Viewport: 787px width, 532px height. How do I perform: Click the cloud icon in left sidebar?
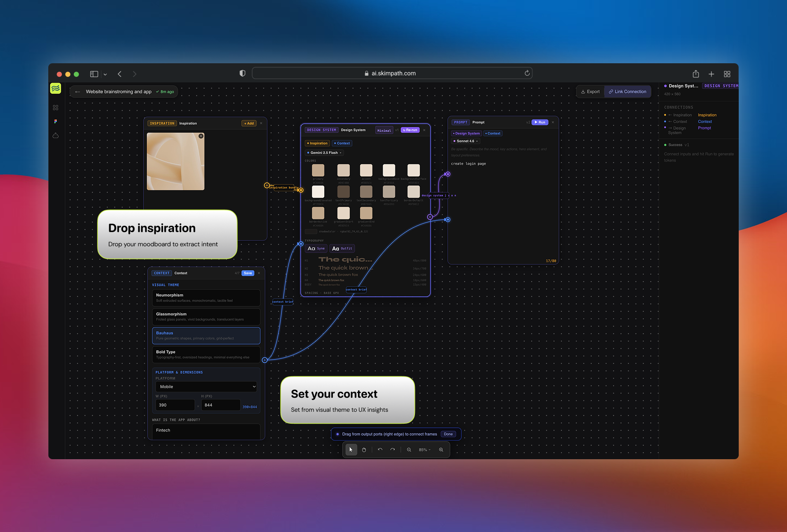[x=56, y=135]
